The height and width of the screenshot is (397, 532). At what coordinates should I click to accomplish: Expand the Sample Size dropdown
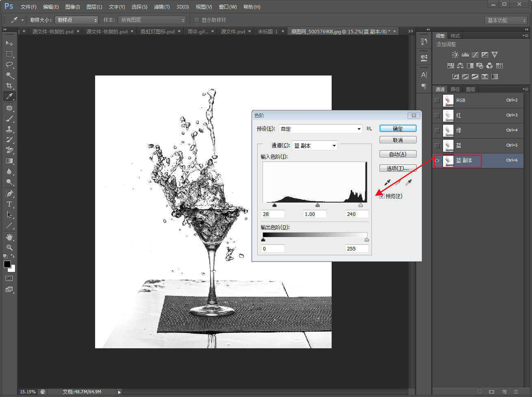(76, 20)
